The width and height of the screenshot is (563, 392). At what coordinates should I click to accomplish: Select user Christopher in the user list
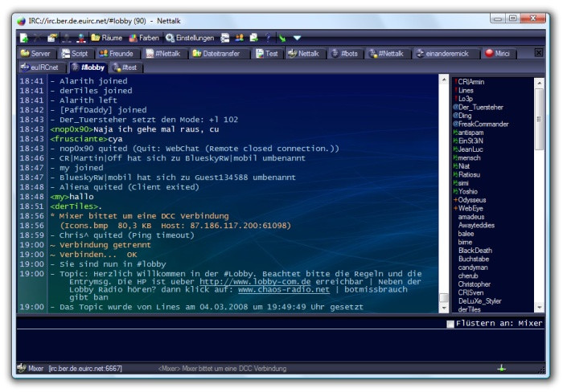click(x=475, y=284)
